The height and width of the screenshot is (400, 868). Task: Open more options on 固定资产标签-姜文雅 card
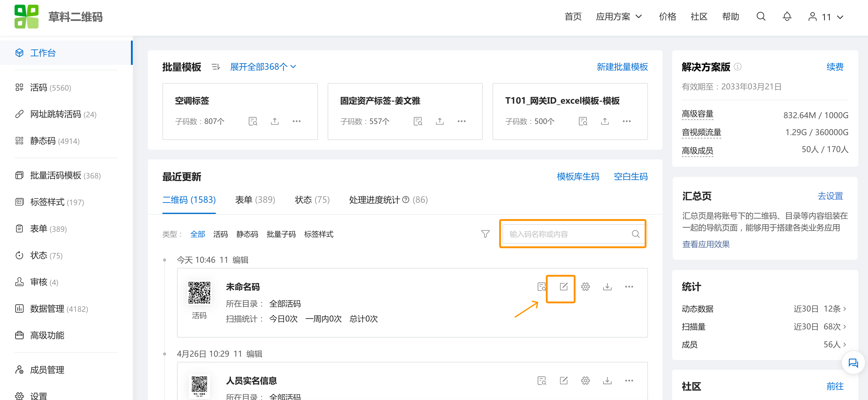click(462, 121)
